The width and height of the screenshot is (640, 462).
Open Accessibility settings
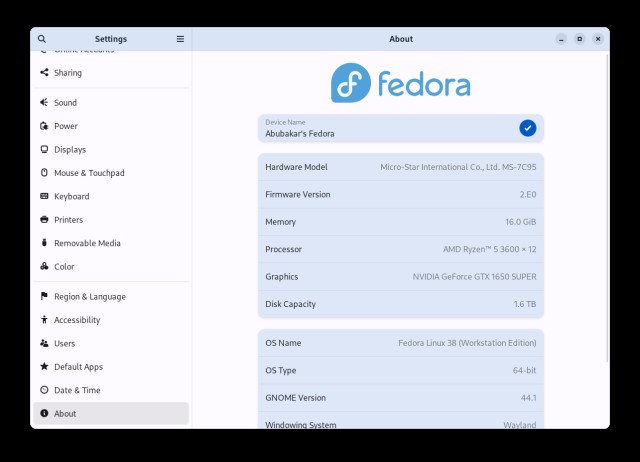click(x=111, y=320)
